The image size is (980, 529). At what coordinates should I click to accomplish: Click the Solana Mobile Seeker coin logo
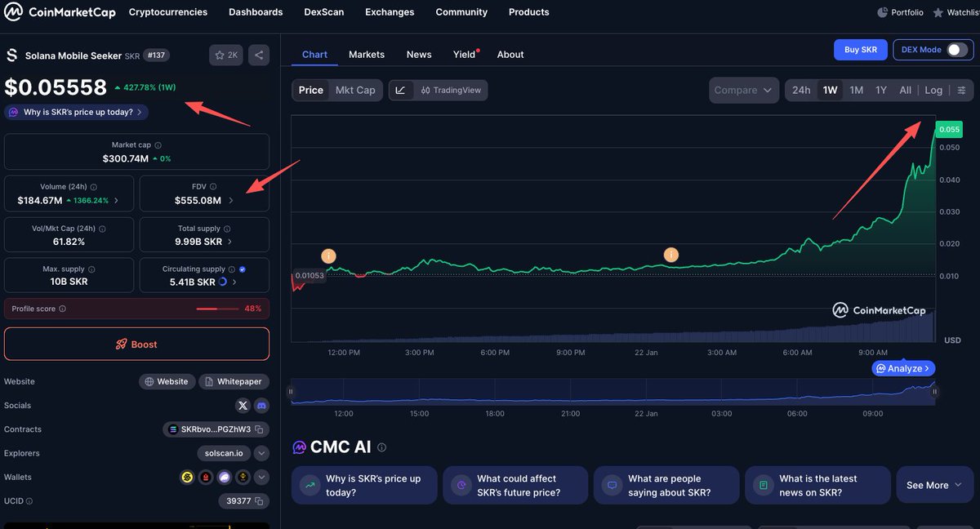click(11, 56)
